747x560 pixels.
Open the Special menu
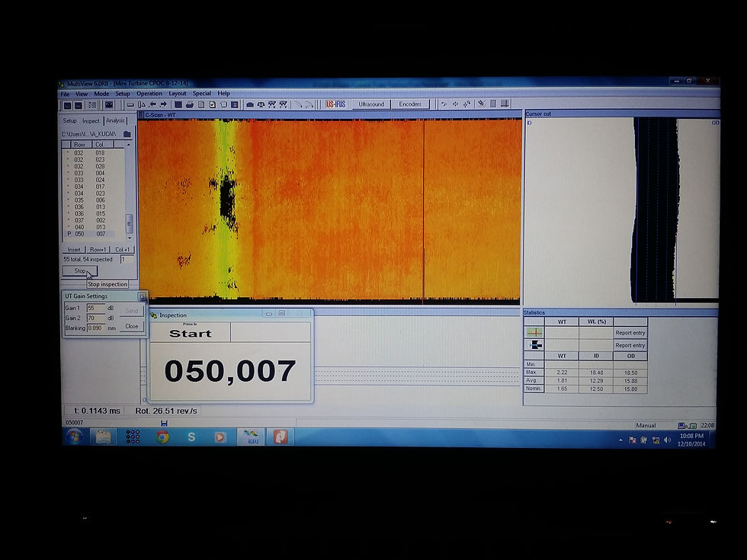coord(201,94)
